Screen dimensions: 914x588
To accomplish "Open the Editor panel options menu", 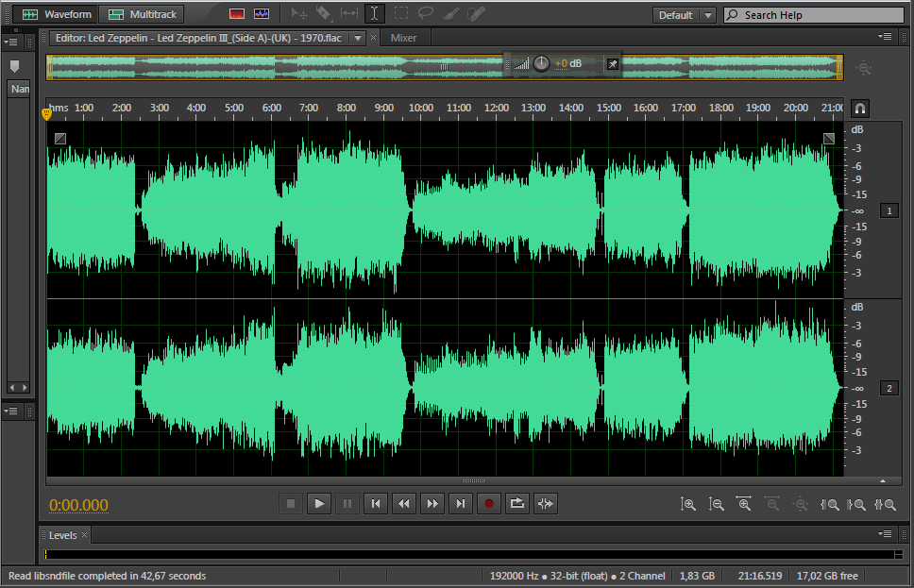I will click(x=885, y=37).
